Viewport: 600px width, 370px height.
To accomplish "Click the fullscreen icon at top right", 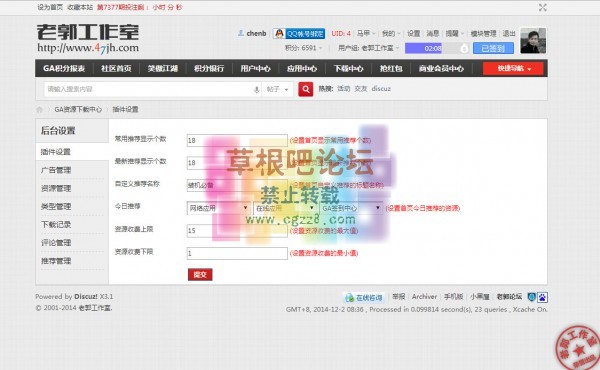I will pos(542,7).
